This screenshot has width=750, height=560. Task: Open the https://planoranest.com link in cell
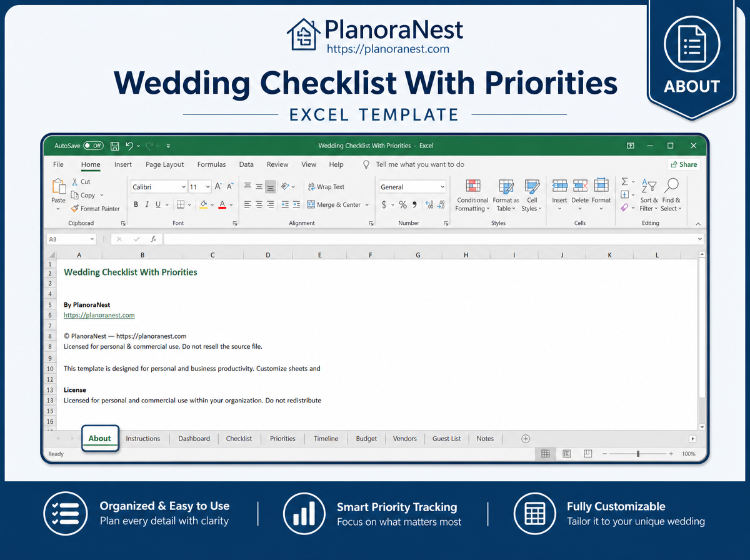(99, 316)
